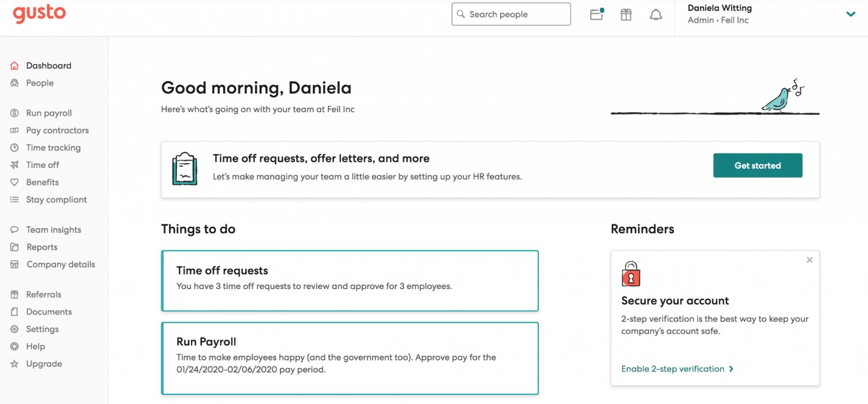Click the clipboard HR features icon

(x=184, y=169)
